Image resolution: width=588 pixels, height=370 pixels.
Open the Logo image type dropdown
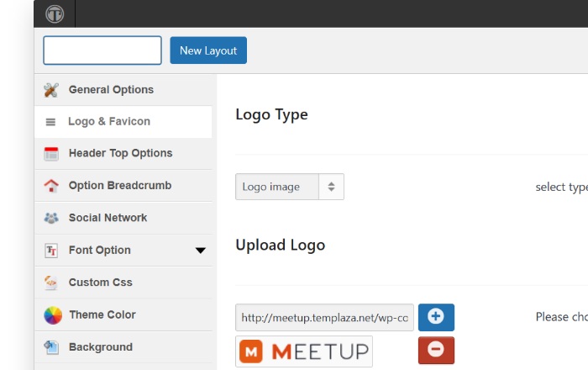tap(290, 187)
